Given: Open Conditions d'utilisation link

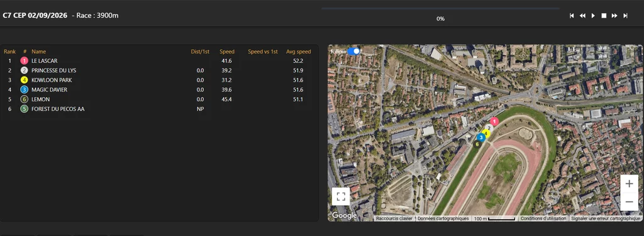Looking at the screenshot, I should [543, 219].
